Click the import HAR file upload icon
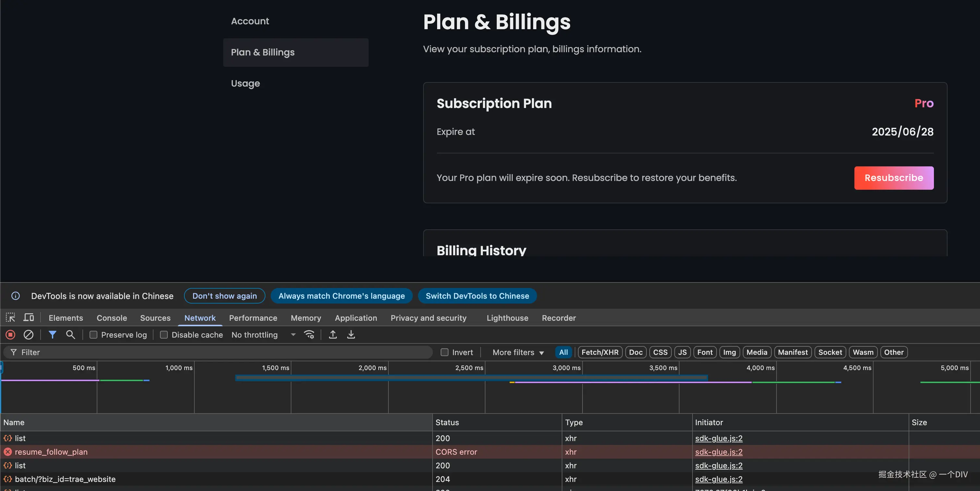The image size is (980, 491). point(333,335)
